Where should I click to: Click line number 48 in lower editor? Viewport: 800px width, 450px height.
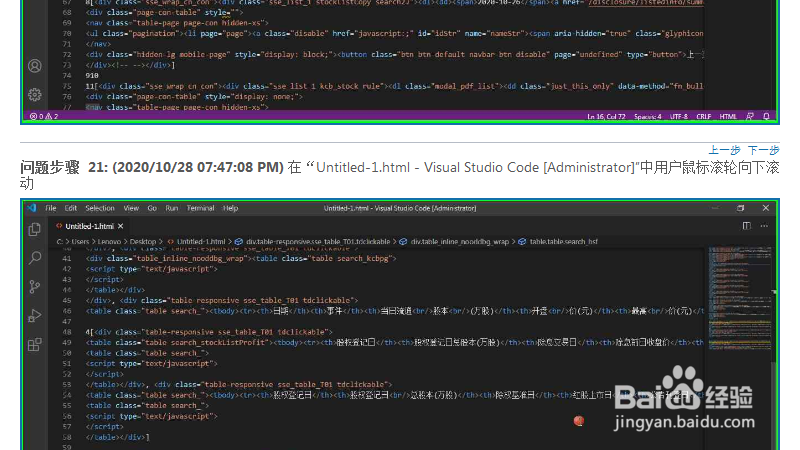click(67, 332)
